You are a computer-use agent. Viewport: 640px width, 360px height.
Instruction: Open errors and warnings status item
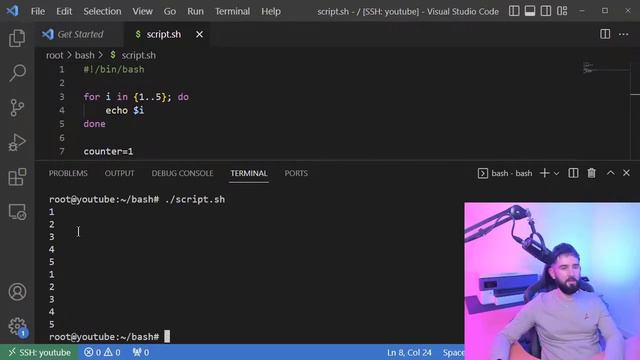(x=102, y=352)
